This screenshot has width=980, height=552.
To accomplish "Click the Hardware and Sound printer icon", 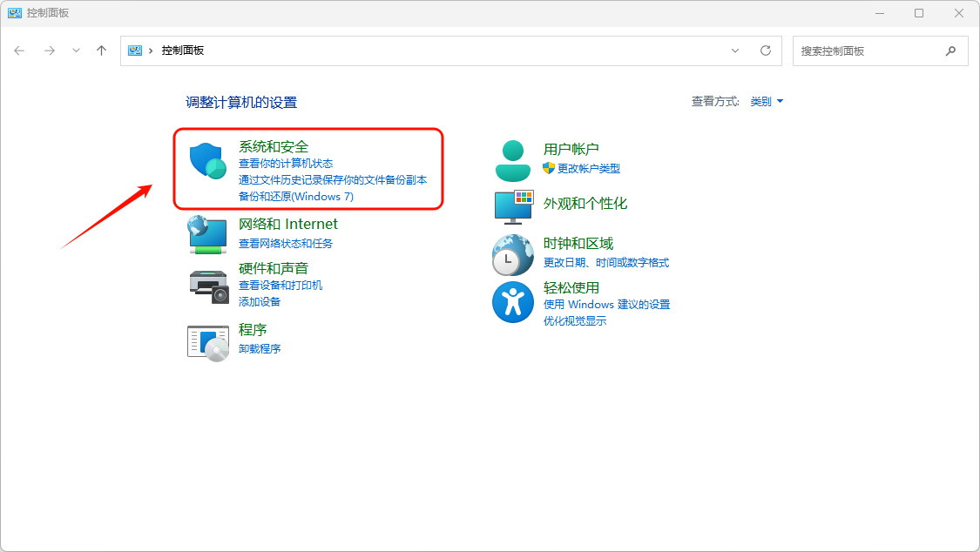I will [x=207, y=285].
